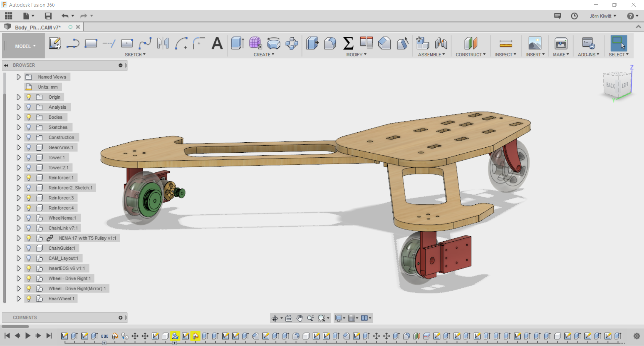644x346 pixels.
Task: Click the Create Sketch icon
Action: [55, 43]
